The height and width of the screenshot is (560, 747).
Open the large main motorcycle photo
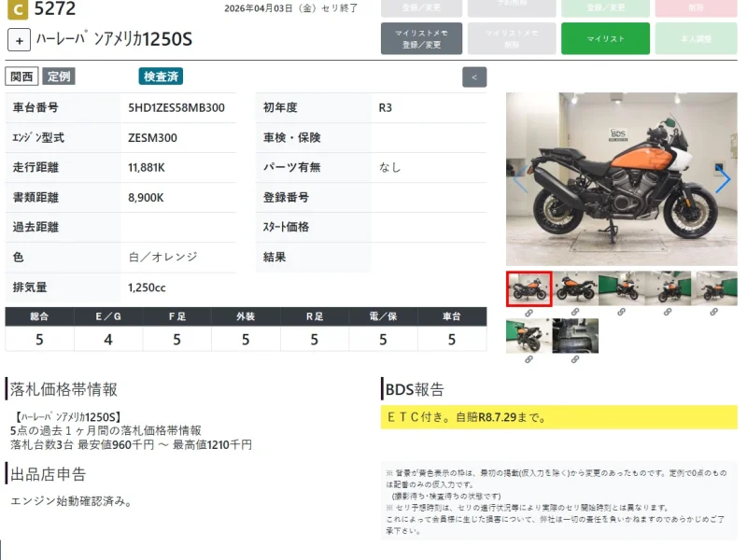click(621, 179)
